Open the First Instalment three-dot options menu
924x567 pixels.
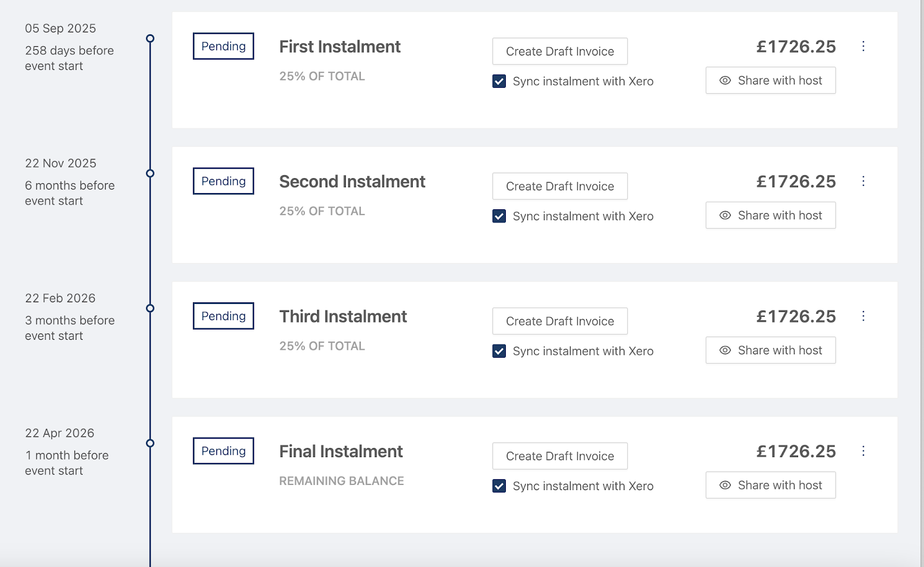(863, 46)
